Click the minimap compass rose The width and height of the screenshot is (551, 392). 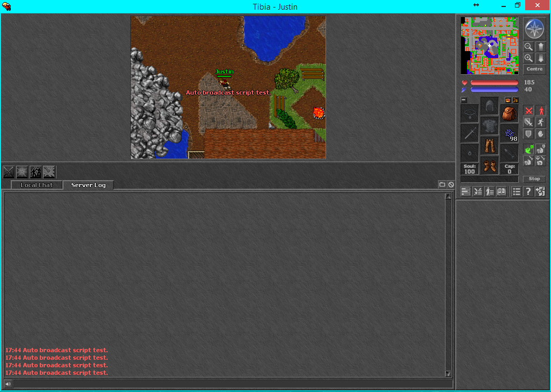tap(534, 28)
